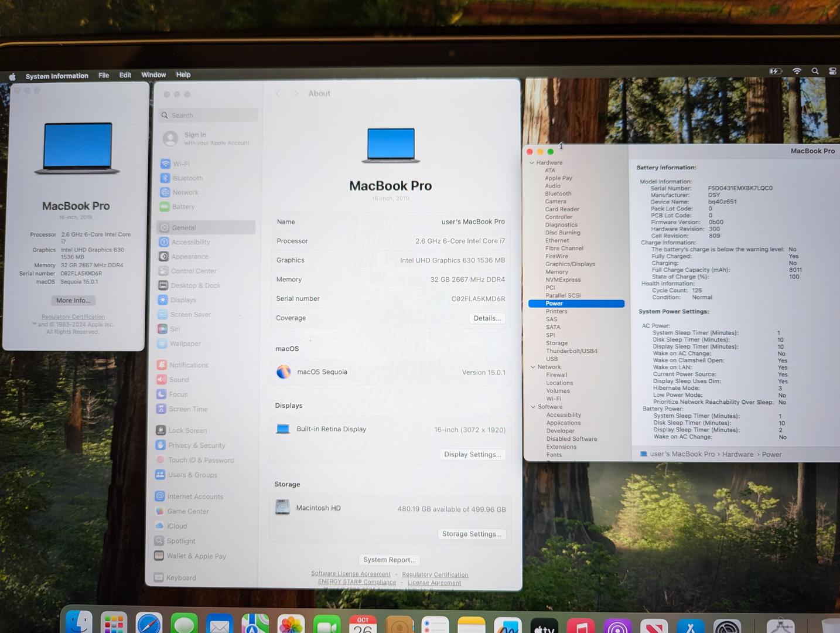Open the Apple menu
840x633 pixels.
[12, 76]
